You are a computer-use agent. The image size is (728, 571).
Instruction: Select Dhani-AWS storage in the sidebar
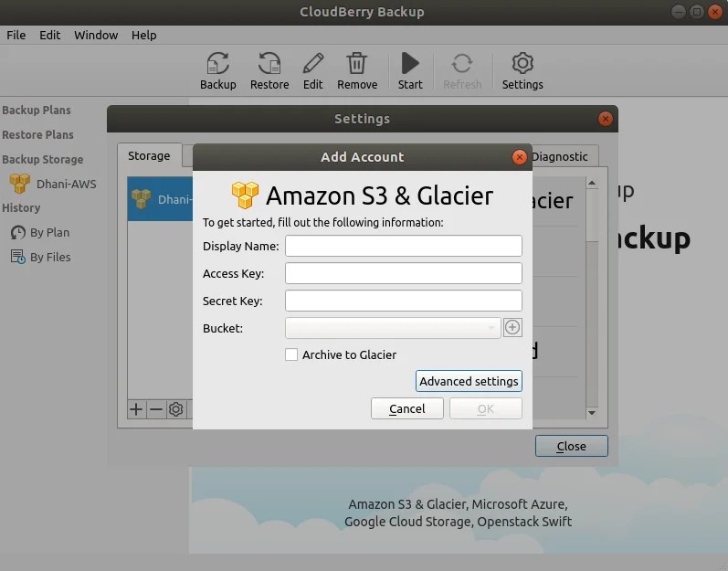coord(52,184)
